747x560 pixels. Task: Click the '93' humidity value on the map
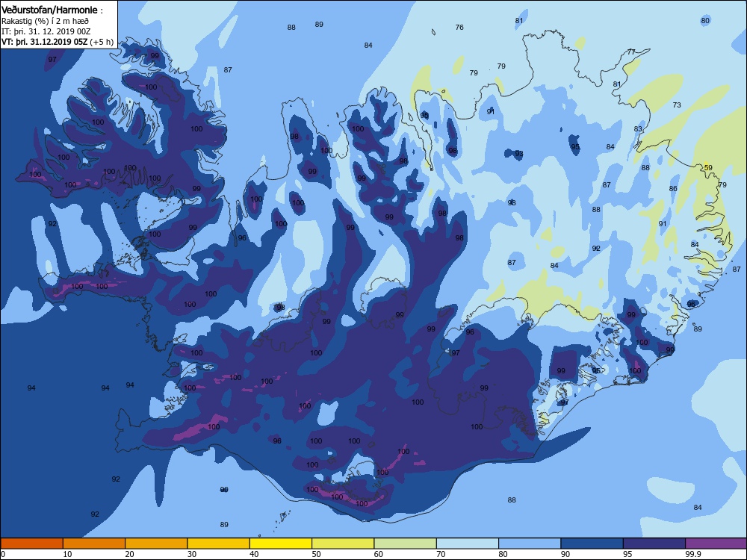pyautogui.click(x=519, y=153)
